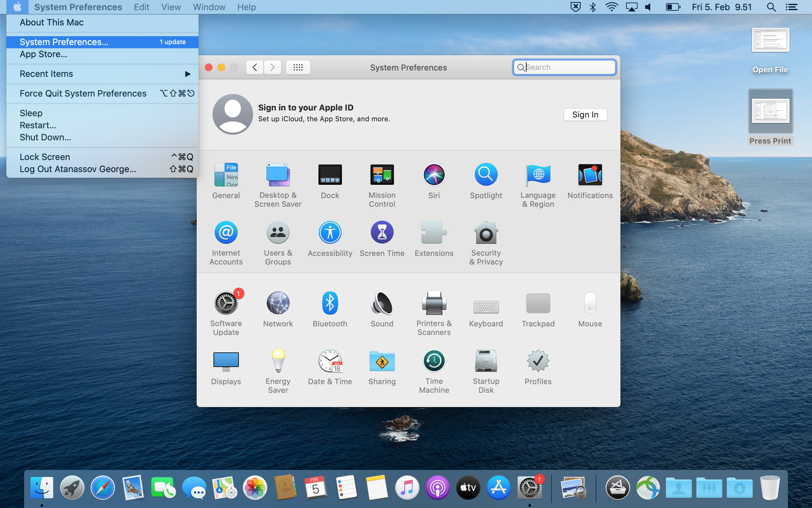Open the View menu
The width and height of the screenshot is (812, 508).
click(x=171, y=7)
